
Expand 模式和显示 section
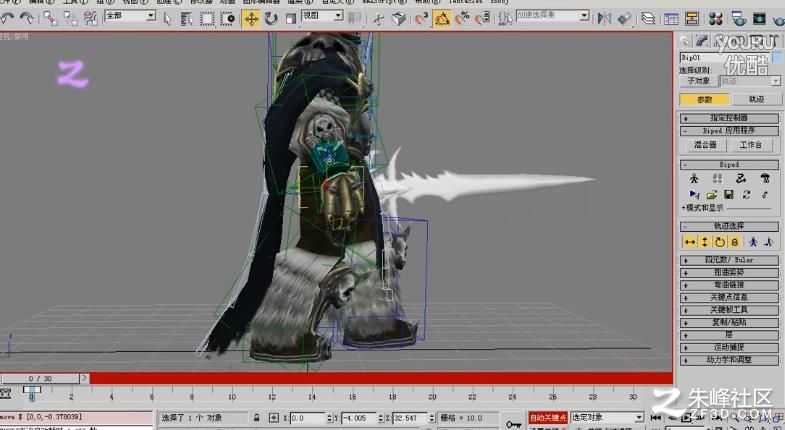702,208
